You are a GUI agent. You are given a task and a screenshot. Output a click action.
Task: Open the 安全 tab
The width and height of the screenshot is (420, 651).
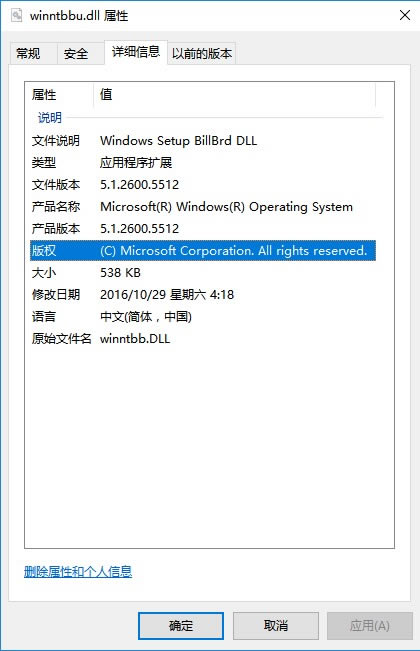pos(76,54)
